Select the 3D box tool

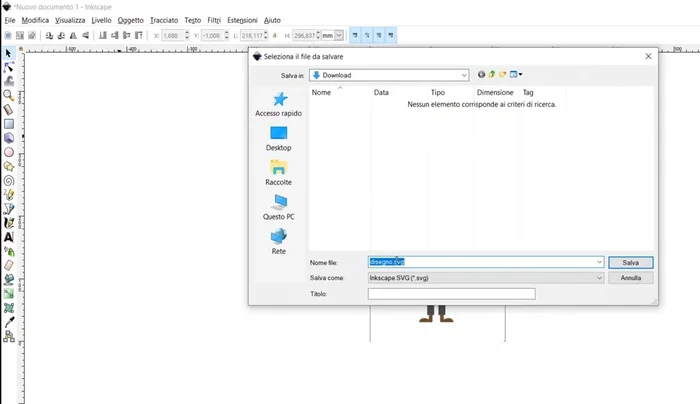pyautogui.click(x=8, y=138)
